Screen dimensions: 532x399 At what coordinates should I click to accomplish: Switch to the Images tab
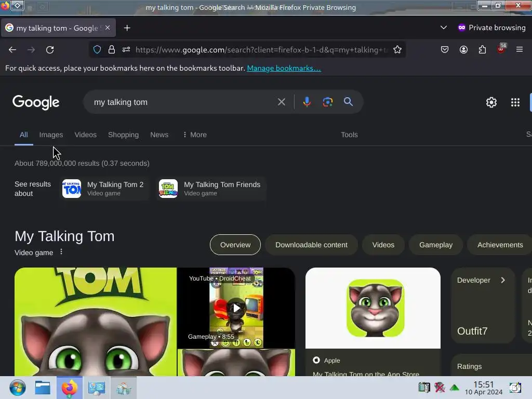tap(51, 135)
